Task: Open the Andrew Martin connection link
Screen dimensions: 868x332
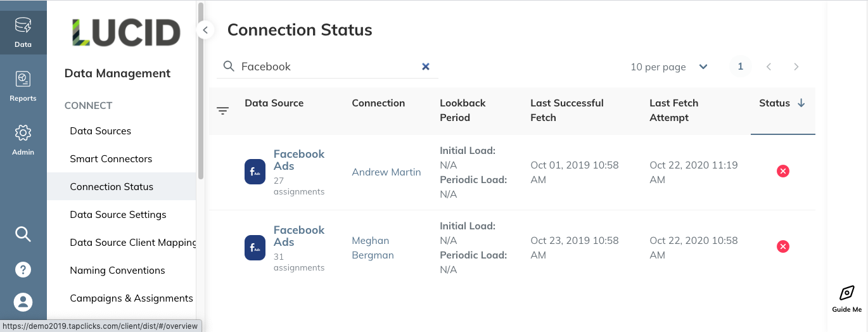Action: [386, 172]
